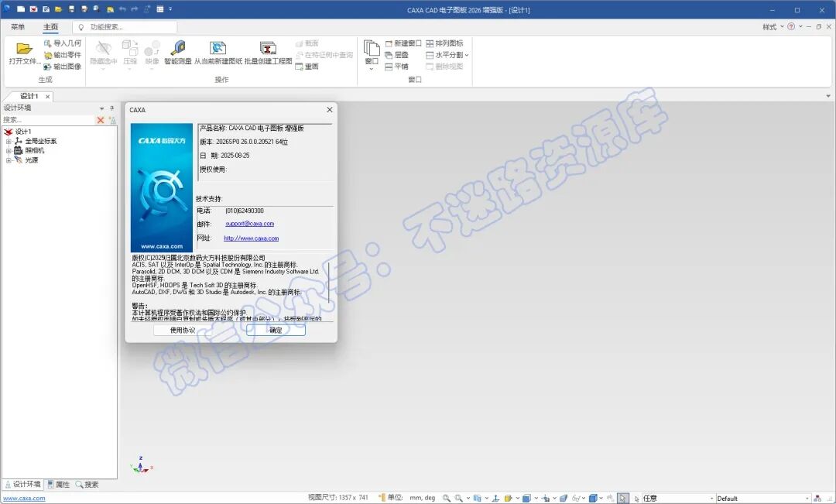
Task: Click the 版本 version text line
Action: click(244, 142)
